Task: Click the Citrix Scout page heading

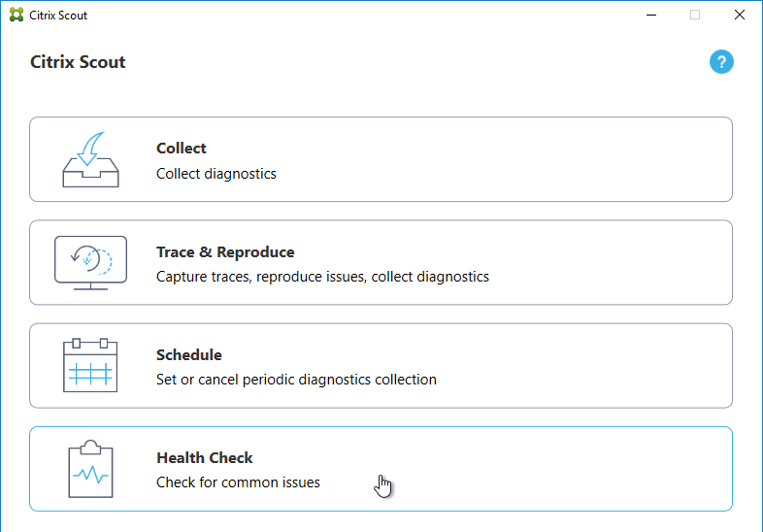Action: (x=78, y=62)
